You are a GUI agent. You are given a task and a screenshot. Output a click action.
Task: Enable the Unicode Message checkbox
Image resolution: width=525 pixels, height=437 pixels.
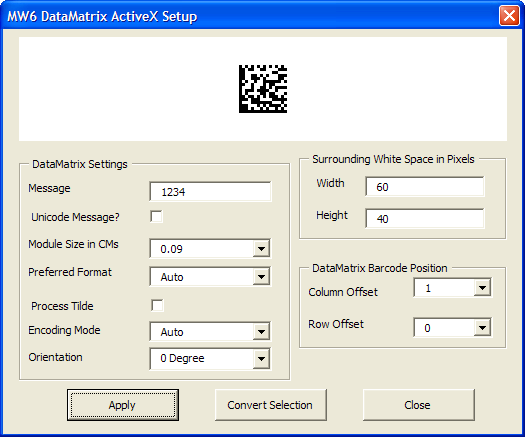pos(157,216)
